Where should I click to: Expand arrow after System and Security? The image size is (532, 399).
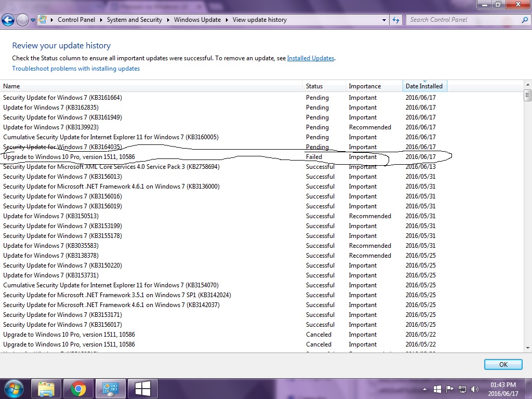tap(168, 20)
